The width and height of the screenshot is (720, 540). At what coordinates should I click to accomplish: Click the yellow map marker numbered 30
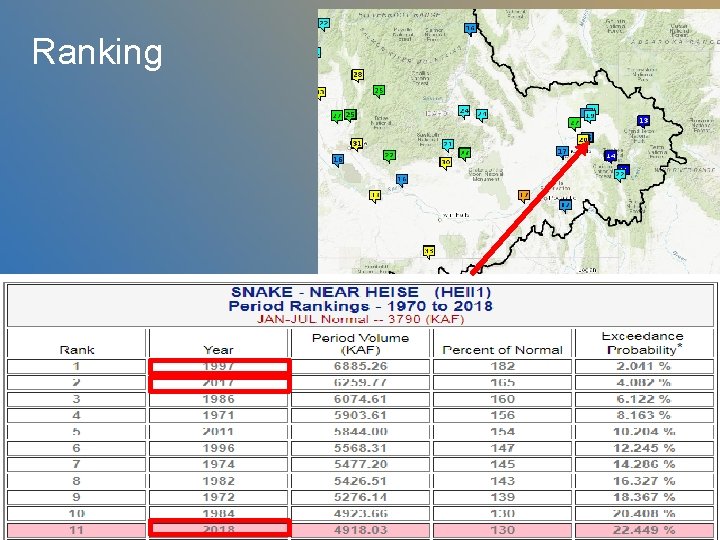point(445,163)
